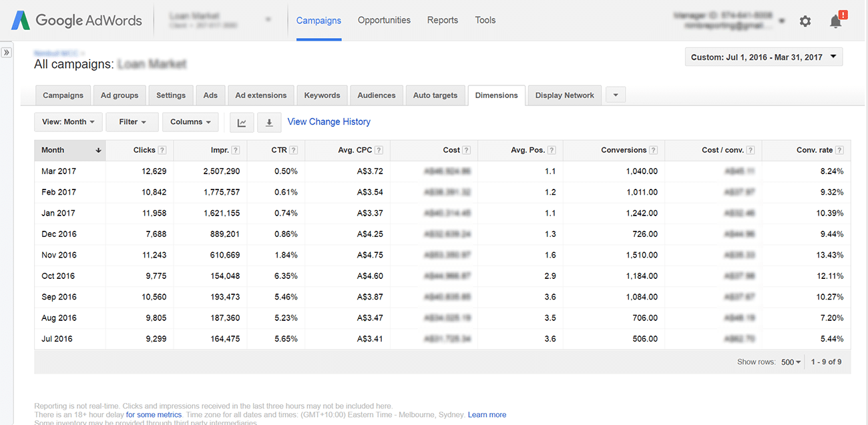Viewport: 868px width, 425px height.
Task: Change the Show rows 500 dropdown
Action: 791,362
